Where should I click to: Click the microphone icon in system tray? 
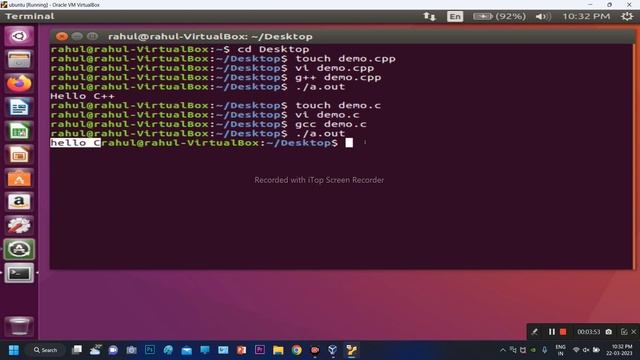pyautogui.click(x=544, y=350)
